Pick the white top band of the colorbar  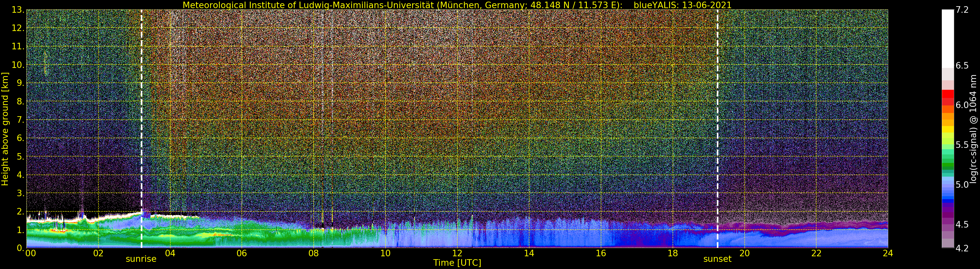point(948,39)
